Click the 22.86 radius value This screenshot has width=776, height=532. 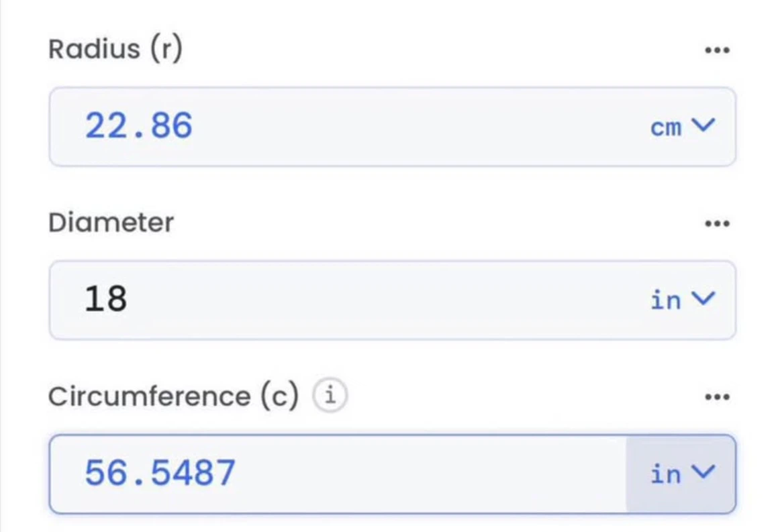coord(138,126)
